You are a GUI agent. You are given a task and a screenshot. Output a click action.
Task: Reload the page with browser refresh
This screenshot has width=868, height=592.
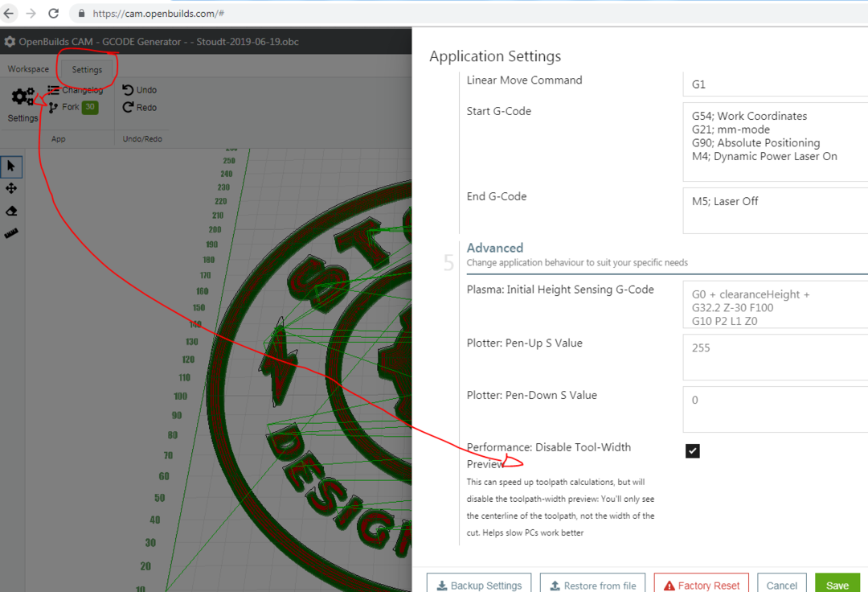(54, 14)
